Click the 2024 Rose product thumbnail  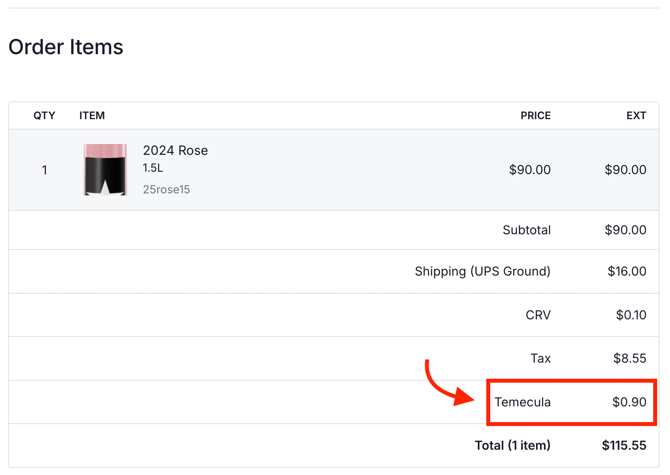[x=105, y=169]
